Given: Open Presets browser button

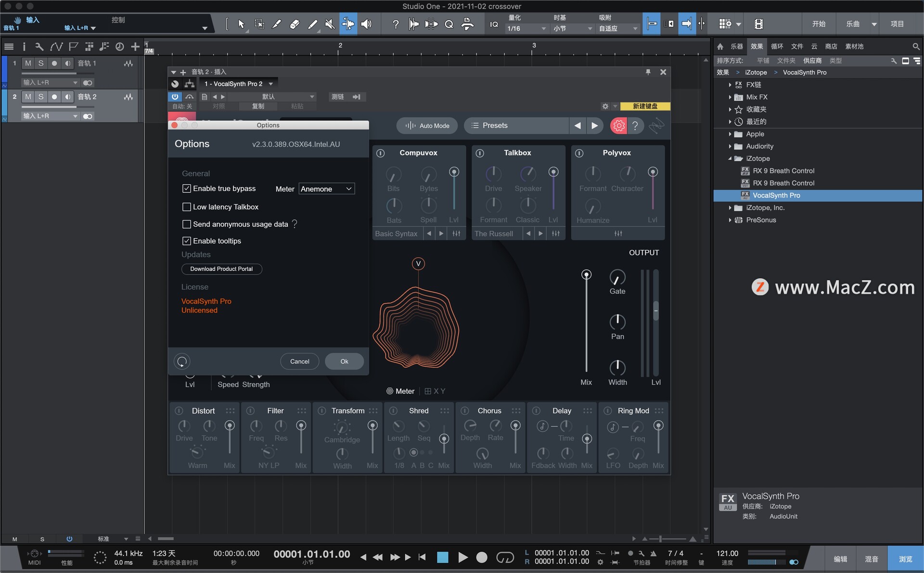Looking at the screenshot, I should [516, 126].
